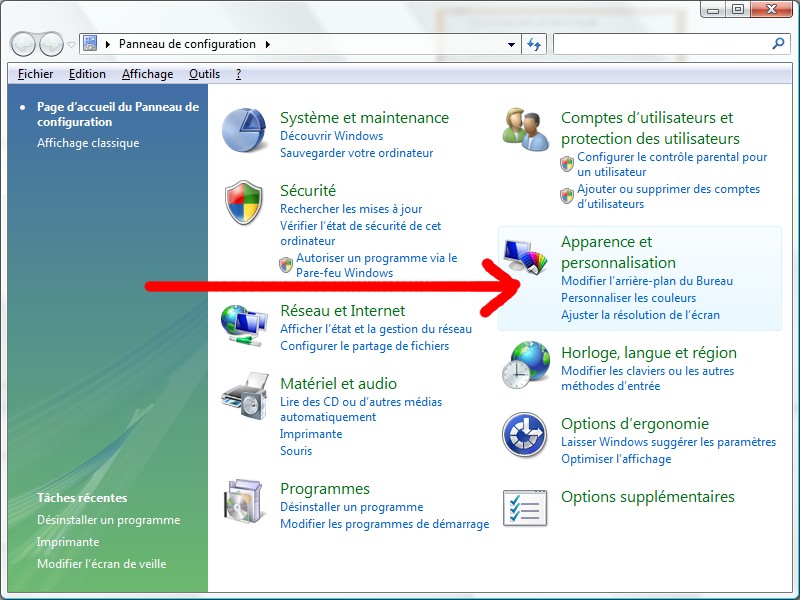Image resolution: width=800 pixels, height=600 pixels.
Task: Open the Programmes CD box icon
Action: coord(244,501)
